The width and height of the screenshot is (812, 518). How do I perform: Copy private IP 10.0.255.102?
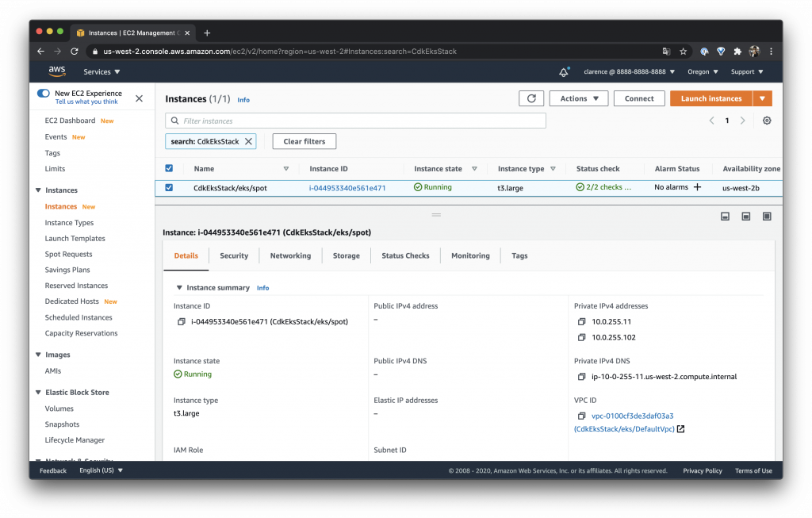tap(581, 337)
